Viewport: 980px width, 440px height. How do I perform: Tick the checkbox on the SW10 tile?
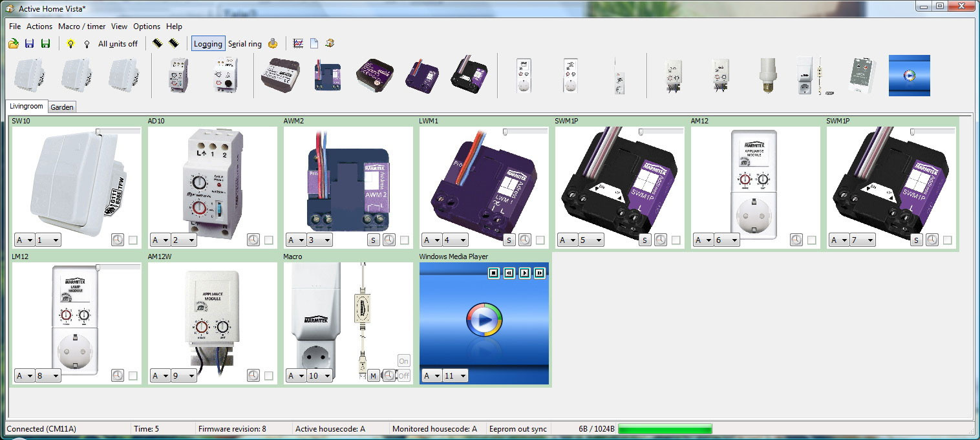tap(133, 240)
